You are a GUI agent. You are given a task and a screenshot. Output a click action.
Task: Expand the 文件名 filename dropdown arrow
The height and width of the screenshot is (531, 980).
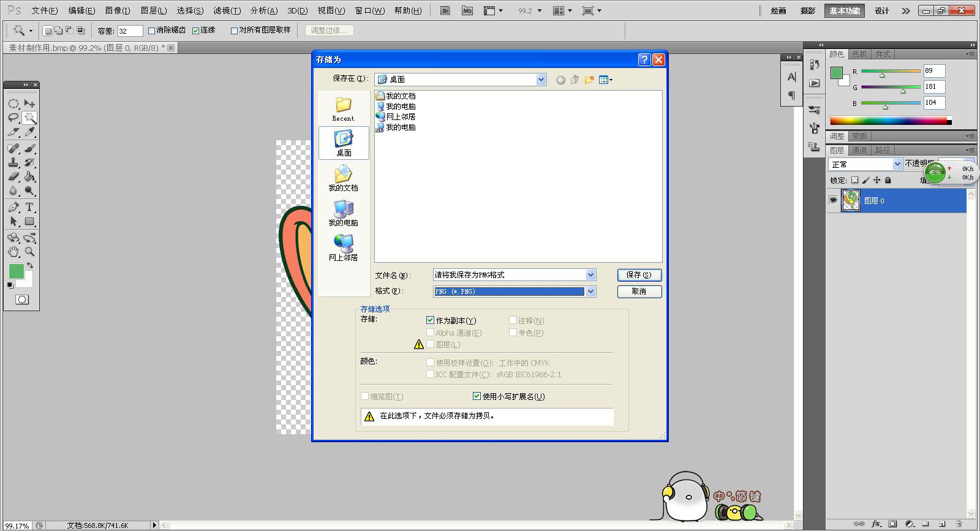point(590,275)
